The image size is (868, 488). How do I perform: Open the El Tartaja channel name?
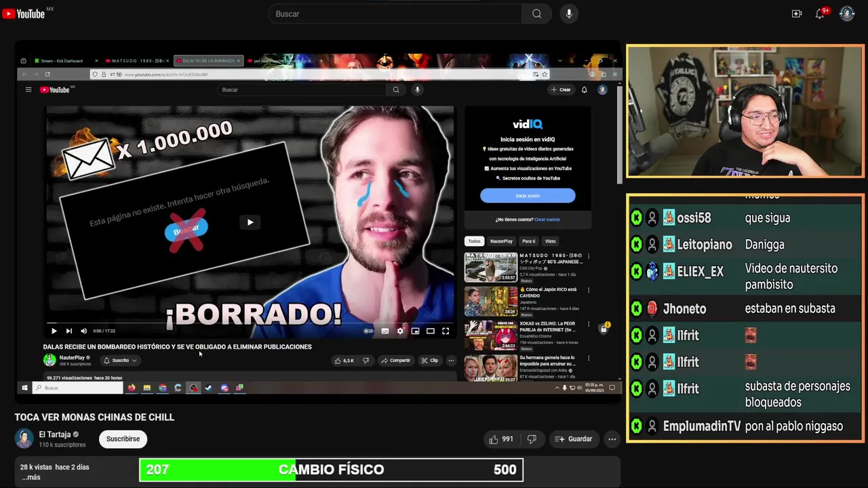pyautogui.click(x=55, y=434)
